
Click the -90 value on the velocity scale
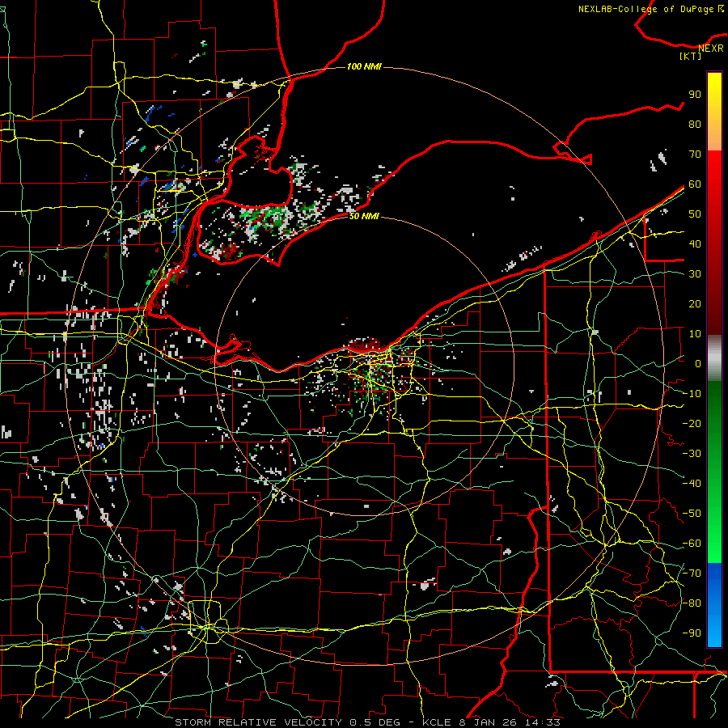[x=692, y=633]
